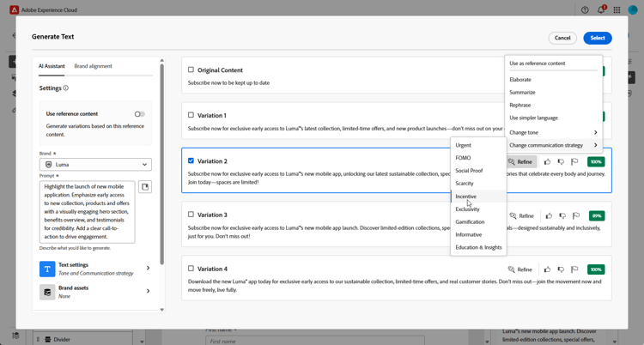This screenshot has width=644, height=345.
Task: Toggle the Use reference content switch
Action: (140, 114)
